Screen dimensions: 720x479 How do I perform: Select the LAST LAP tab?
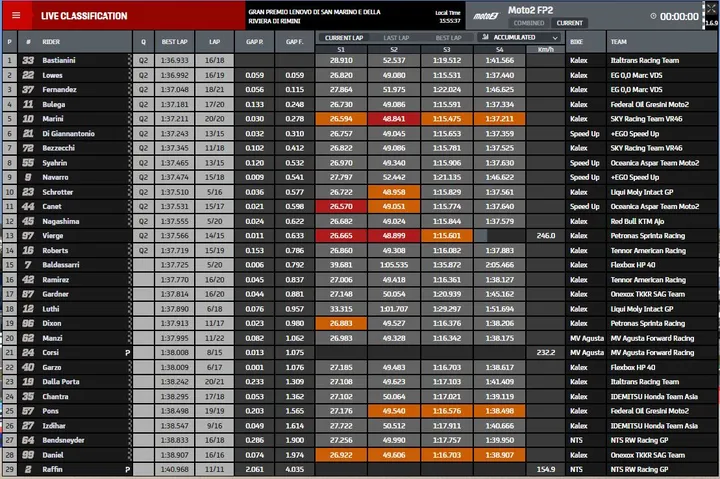396,38
